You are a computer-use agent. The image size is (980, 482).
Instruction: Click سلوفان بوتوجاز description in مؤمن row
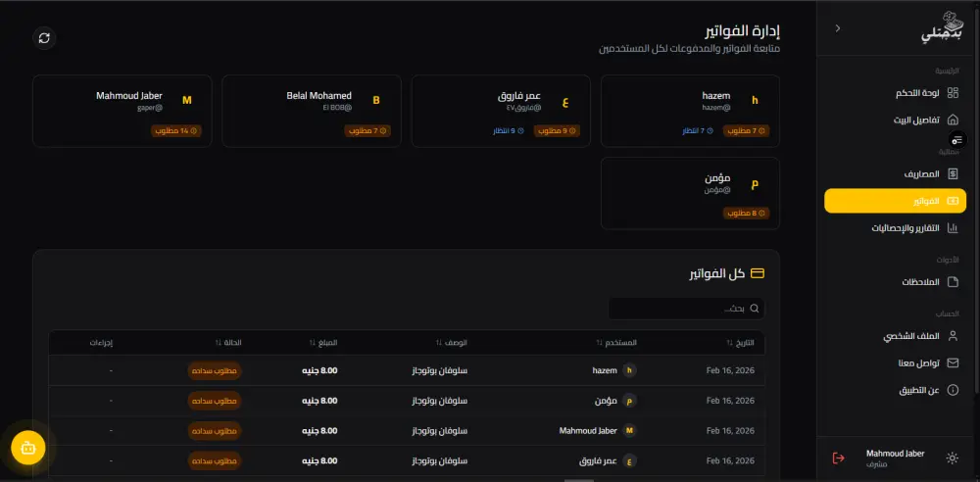(440, 401)
